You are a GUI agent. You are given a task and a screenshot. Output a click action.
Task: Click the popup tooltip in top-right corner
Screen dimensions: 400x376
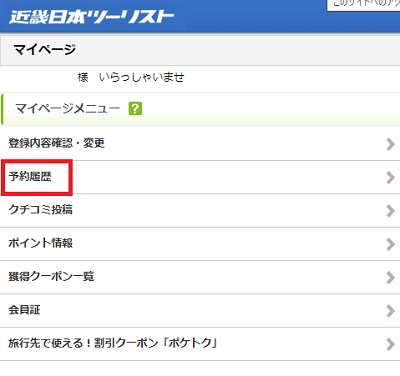tap(363, 5)
